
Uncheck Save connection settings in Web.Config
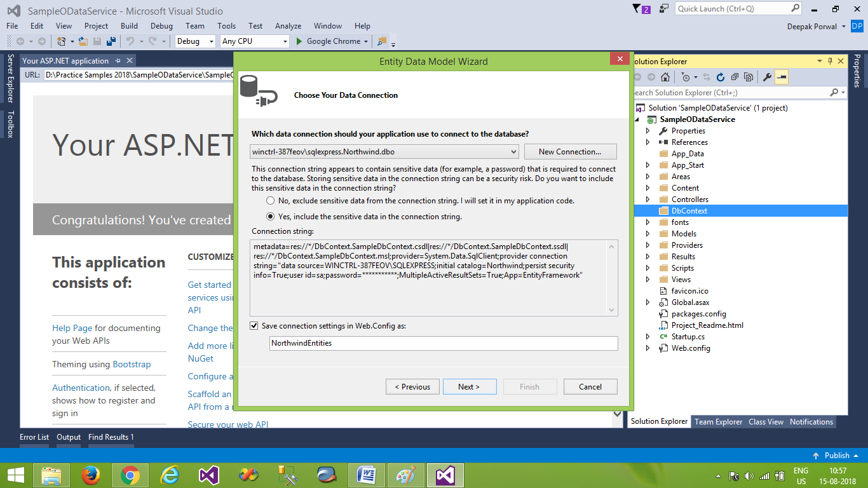[254, 325]
